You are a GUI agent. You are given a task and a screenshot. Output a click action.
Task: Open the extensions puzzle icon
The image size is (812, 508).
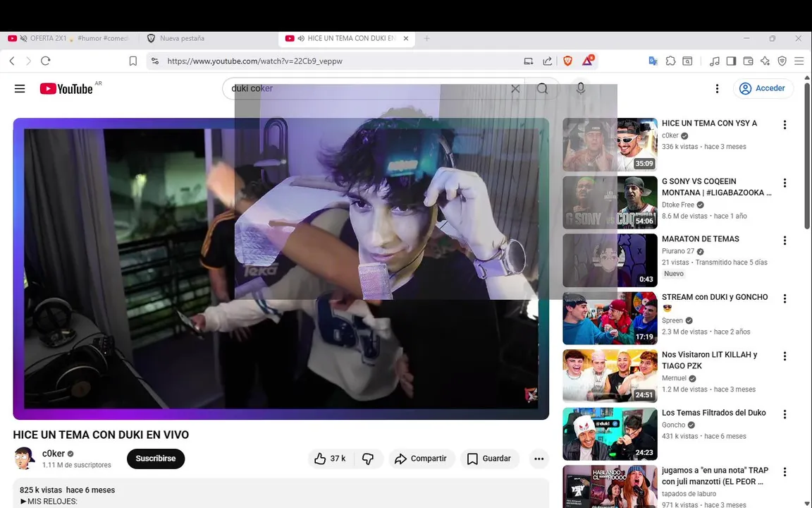670,61
